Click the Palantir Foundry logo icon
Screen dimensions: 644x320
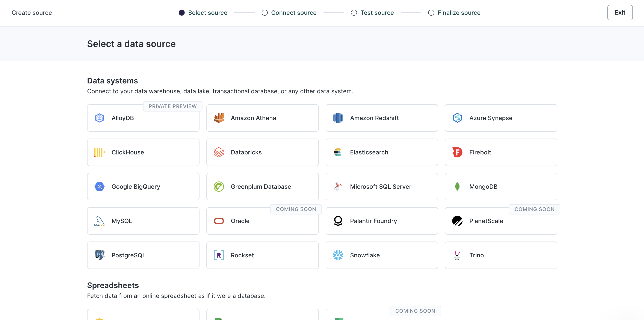338,221
